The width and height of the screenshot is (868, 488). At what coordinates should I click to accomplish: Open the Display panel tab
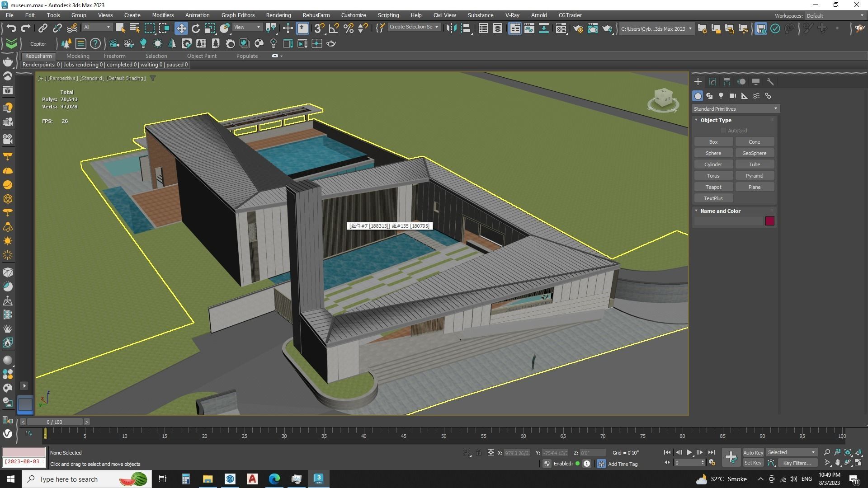(756, 82)
